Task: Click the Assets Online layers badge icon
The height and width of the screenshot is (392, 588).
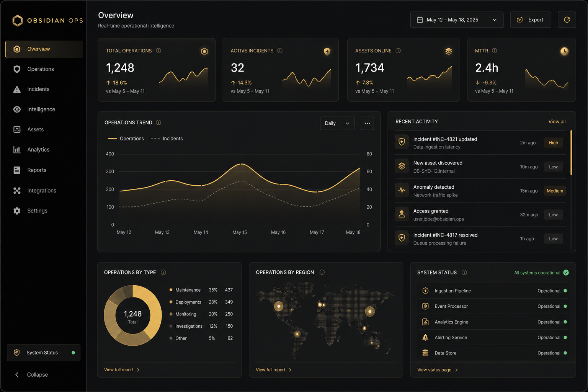Action: 449,51
